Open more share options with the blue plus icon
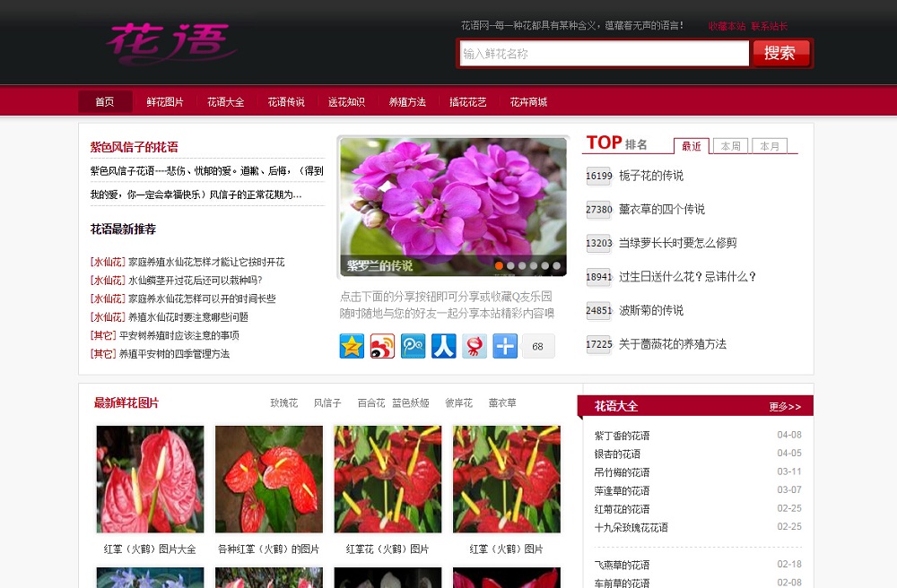Viewport: 897px width, 588px height. tap(505, 346)
